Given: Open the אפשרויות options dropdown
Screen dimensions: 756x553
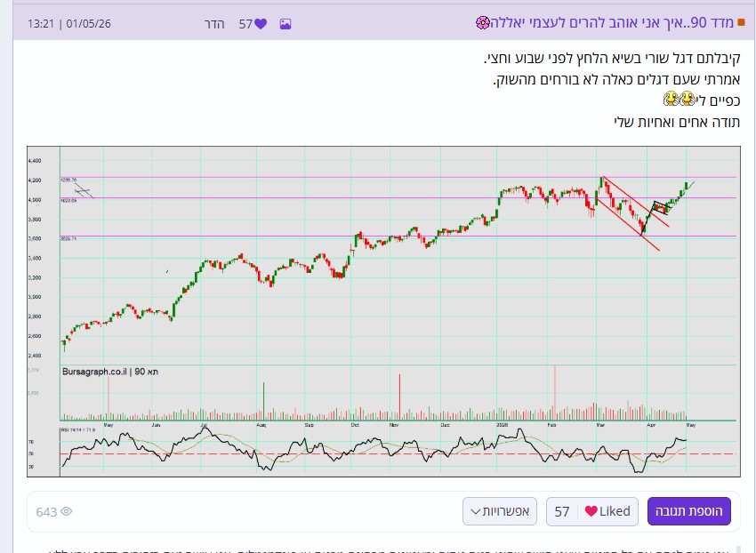Looking at the screenshot, I should click(x=500, y=511).
